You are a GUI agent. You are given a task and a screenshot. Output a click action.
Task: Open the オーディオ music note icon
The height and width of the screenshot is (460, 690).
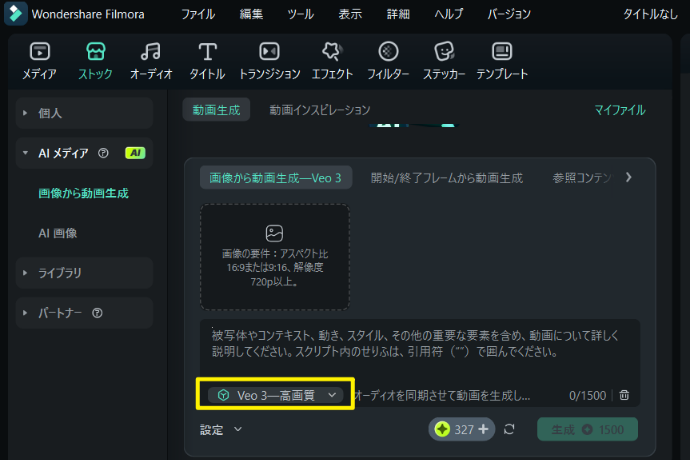(x=151, y=52)
